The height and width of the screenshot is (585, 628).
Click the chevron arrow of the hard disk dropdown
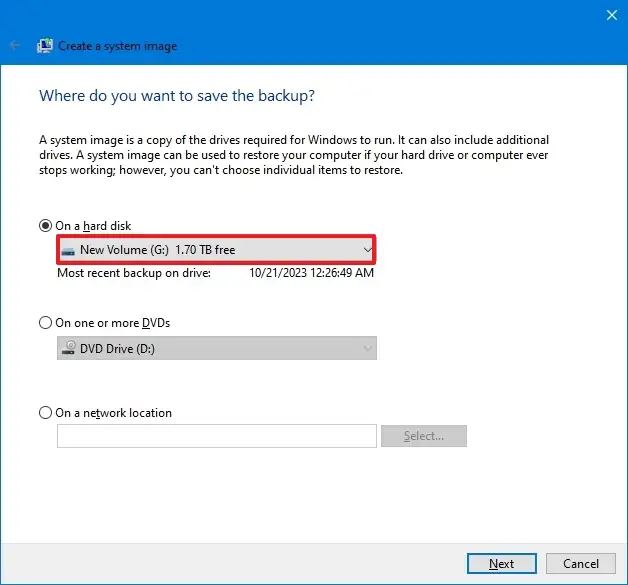[x=367, y=250]
